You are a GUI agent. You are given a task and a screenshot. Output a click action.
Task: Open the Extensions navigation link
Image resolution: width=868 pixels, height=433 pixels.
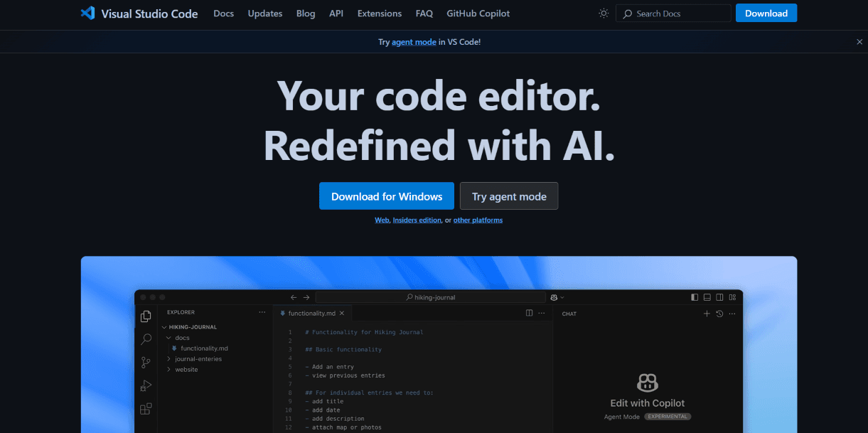click(380, 14)
